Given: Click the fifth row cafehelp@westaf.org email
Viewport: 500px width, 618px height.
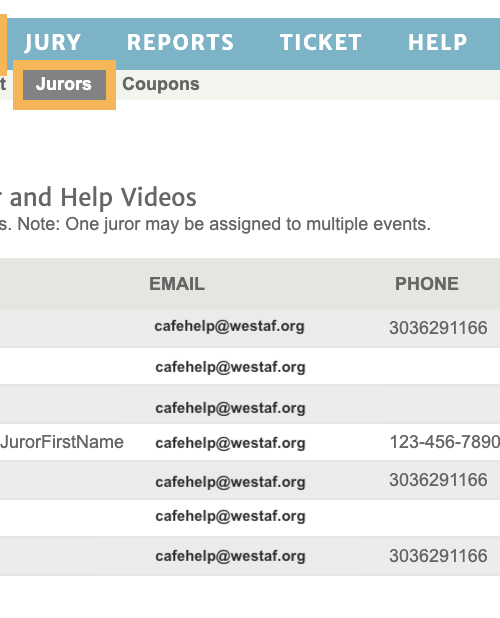Looking at the screenshot, I should (230, 482).
